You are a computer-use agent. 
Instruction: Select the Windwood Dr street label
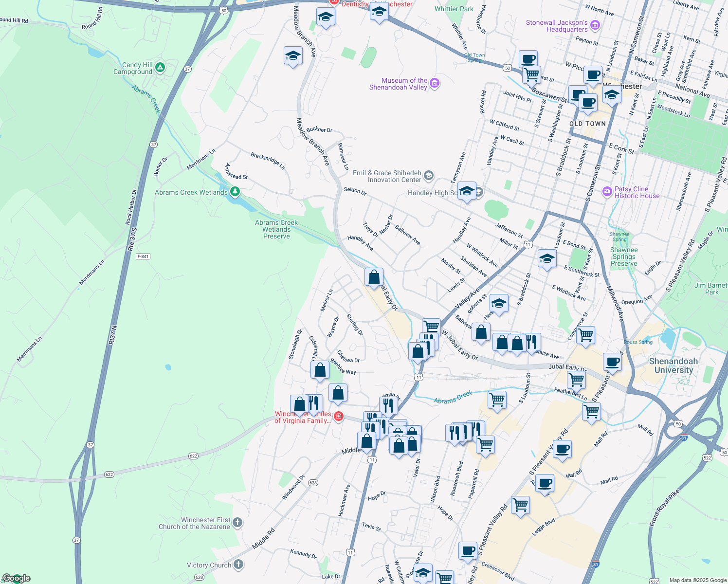pyautogui.click(x=293, y=487)
